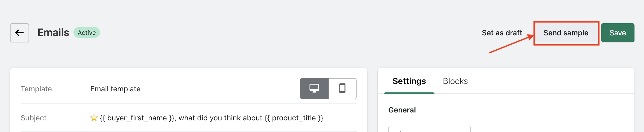Click the "what did you think about" text
Viewport: 644px width, 132px height.
point(220,118)
